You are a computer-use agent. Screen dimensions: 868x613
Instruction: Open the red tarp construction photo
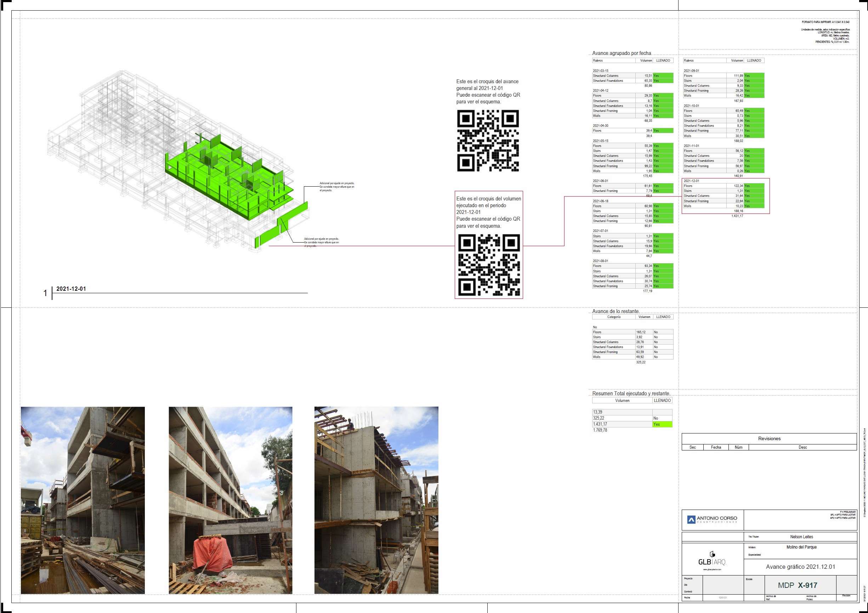click(230, 500)
